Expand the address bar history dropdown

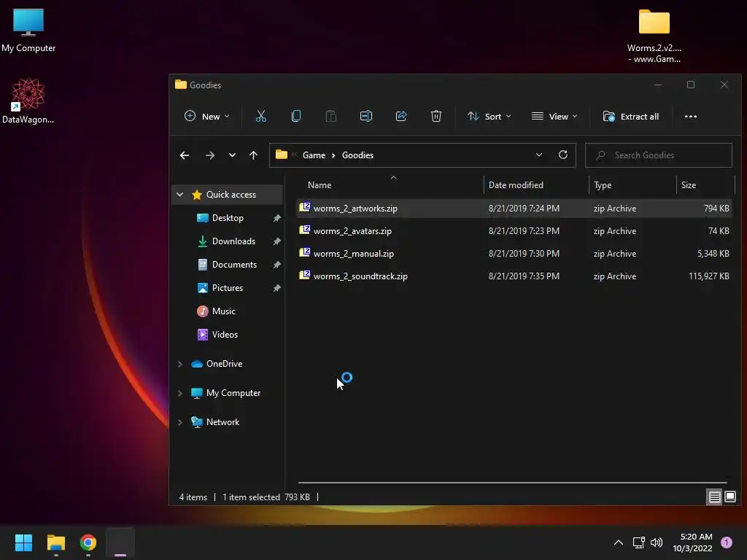[x=539, y=155]
